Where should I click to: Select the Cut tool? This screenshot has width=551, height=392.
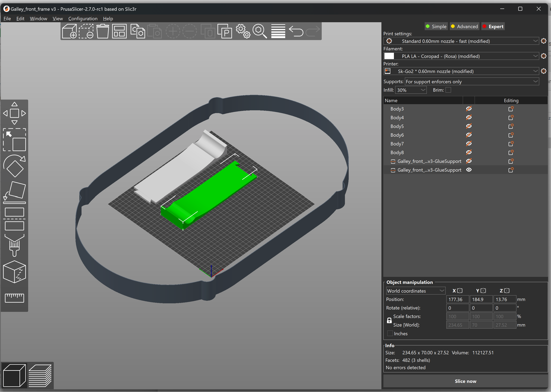click(x=14, y=219)
